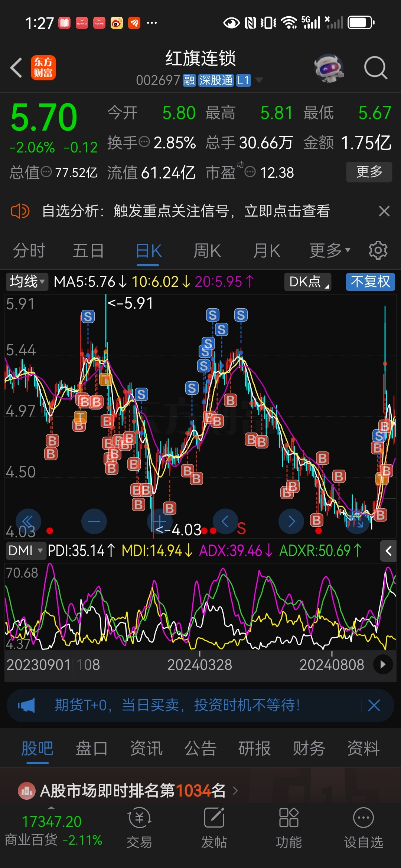Open 均线 indicator dropdown
Image resolution: width=401 pixels, height=868 pixels.
pos(27,282)
